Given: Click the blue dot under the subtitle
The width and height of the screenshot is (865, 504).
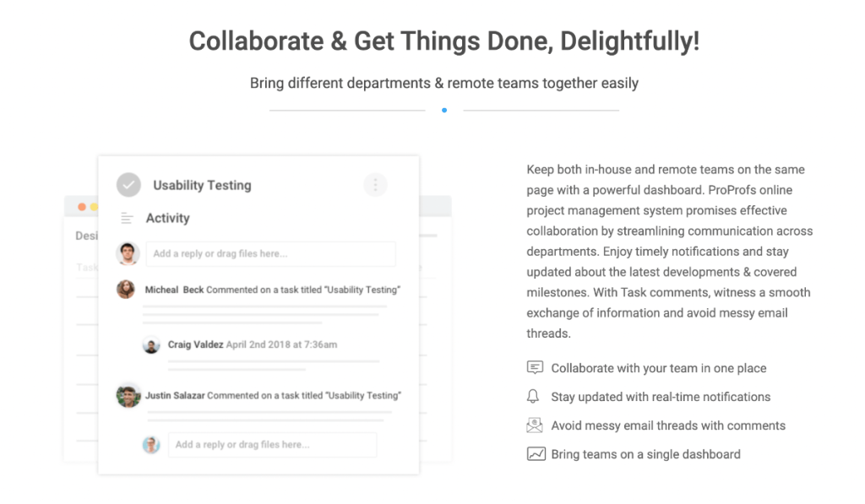Looking at the screenshot, I should pyautogui.click(x=444, y=110).
